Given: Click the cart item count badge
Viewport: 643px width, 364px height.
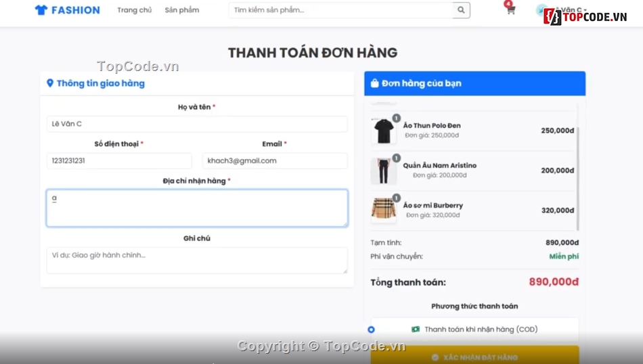Looking at the screenshot, I should (508, 3).
